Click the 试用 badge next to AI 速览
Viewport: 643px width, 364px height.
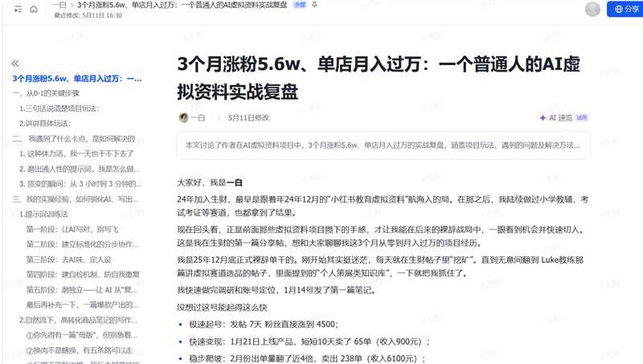(581, 118)
